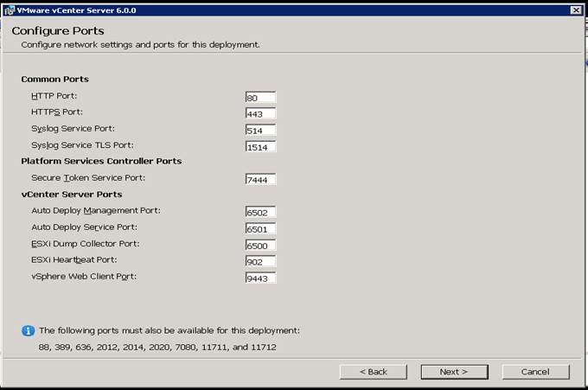Close the vCenter Server installer window
Image resolution: width=588 pixels, height=390 pixels.
[x=576, y=10]
